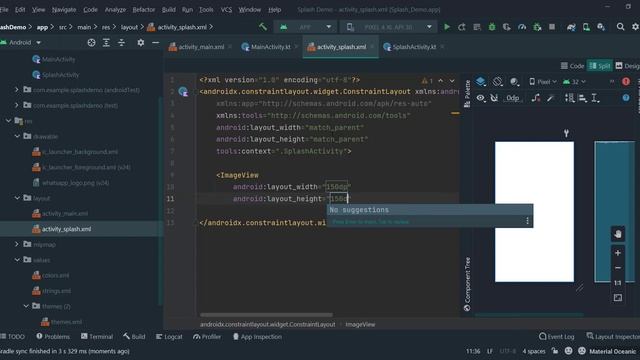This screenshot has height=360, width=640.
Task: Click ImageView in the breadcrumb bar
Action: [360, 324]
